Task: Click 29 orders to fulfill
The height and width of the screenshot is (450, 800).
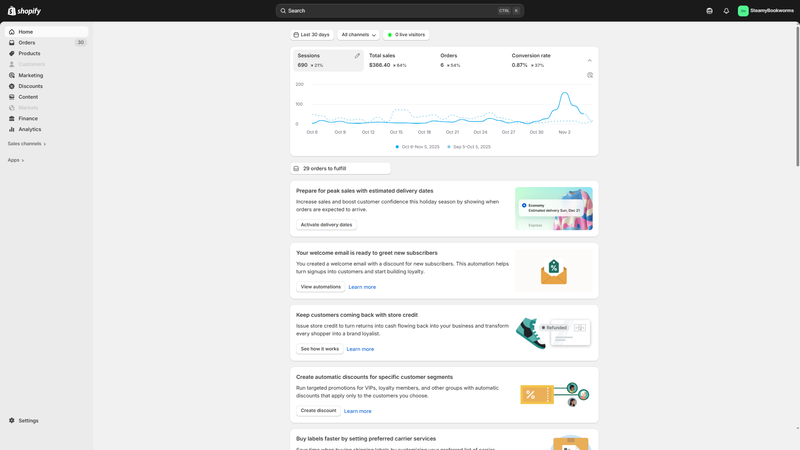Action: pyautogui.click(x=340, y=168)
